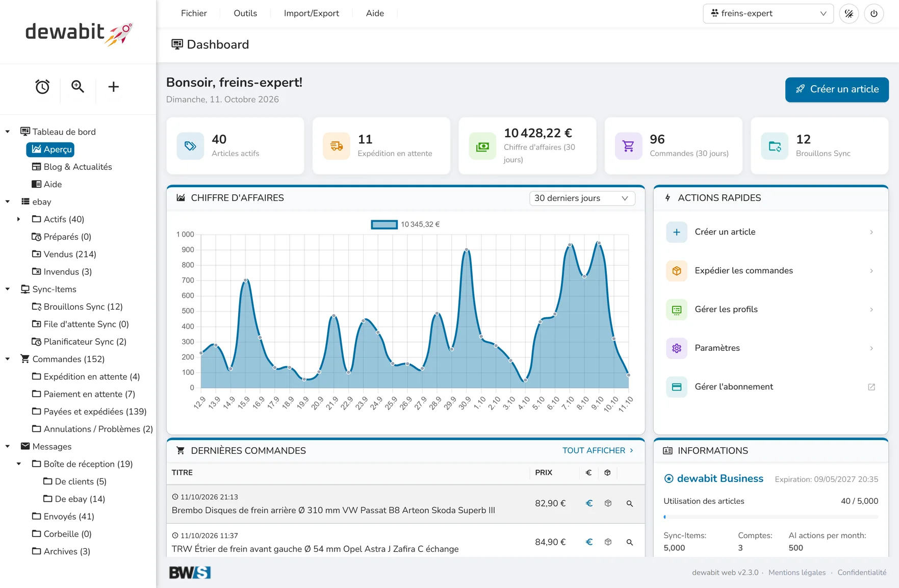Open the 30 derniers jours period dropdown
The width and height of the screenshot is (899, 588).
[582, 198]
